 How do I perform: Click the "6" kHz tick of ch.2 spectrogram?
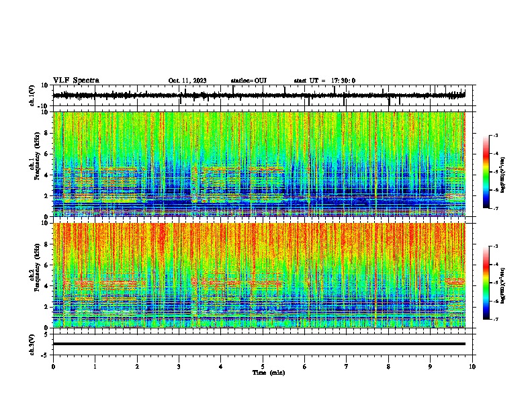(47, 265)
